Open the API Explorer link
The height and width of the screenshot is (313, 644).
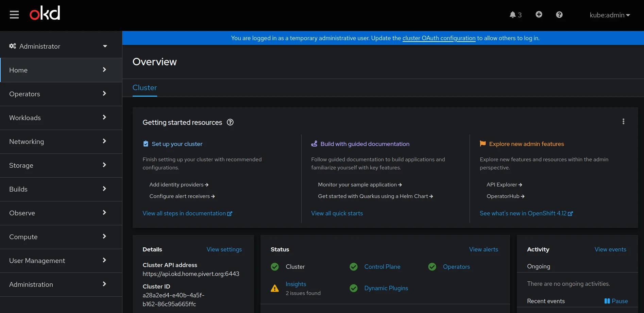504,184
